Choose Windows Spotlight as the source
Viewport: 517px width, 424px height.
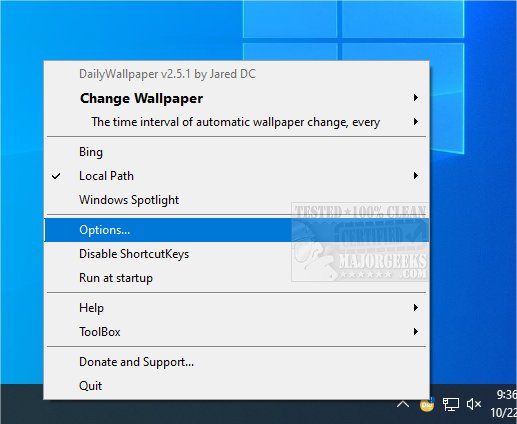236,200
